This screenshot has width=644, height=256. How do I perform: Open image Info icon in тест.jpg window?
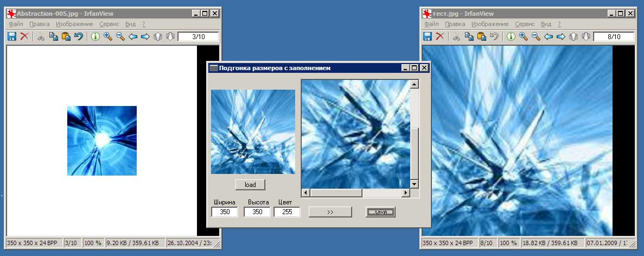pos(511,36)
